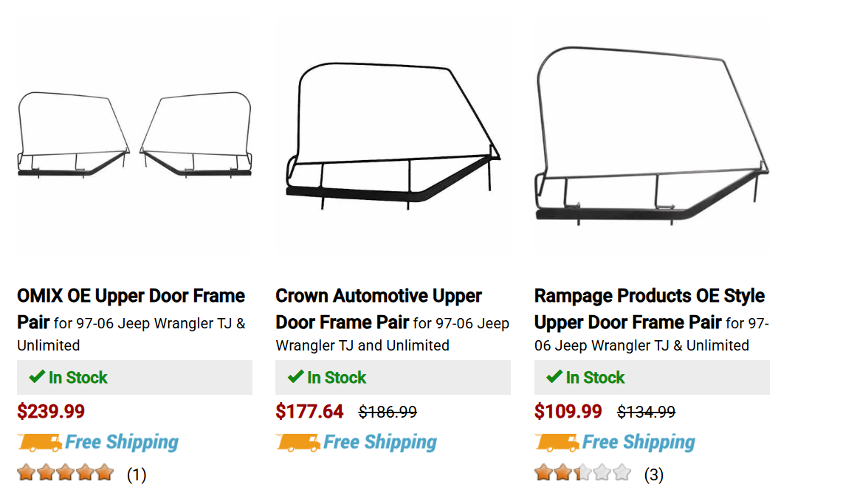This screenshot has height=504, width=843.
Task: Click the Crown Automotive In Stock checkmark
Action: tap(295, 377)
